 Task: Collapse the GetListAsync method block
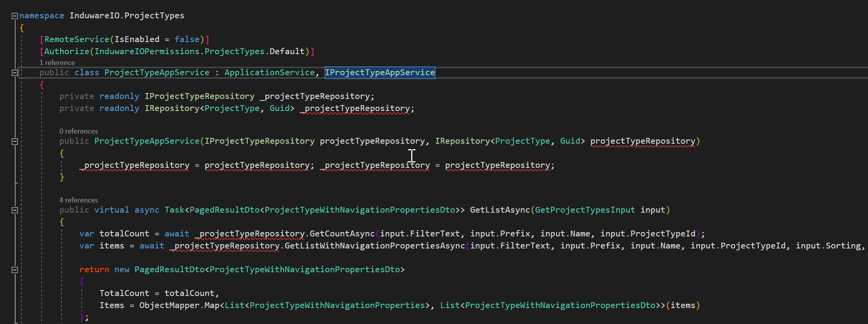pyautogui.click(x=15, y=210)
